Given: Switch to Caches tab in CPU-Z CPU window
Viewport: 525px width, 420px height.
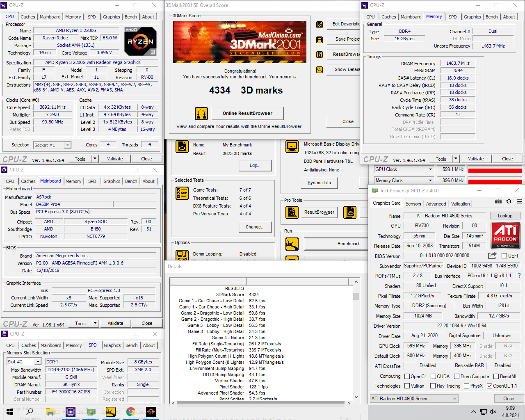Looking at the screenshot, I should (x=28, y=17).
